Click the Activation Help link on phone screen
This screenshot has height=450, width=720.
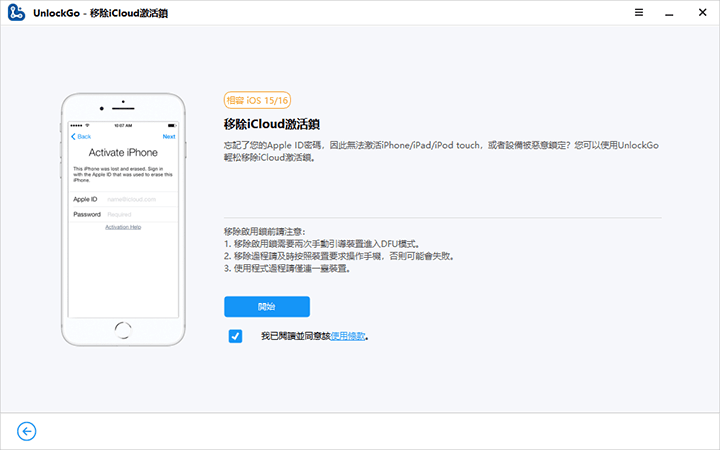pos(123,227)
